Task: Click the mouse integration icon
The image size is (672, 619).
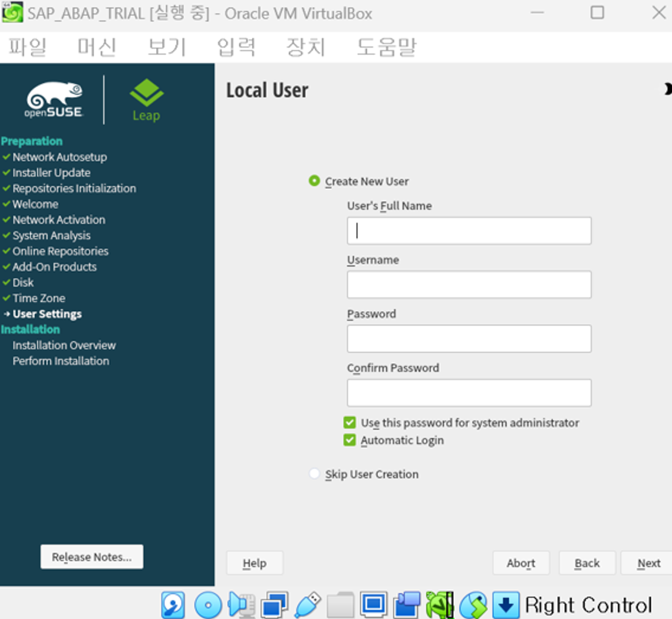Action: click(473, 605)
